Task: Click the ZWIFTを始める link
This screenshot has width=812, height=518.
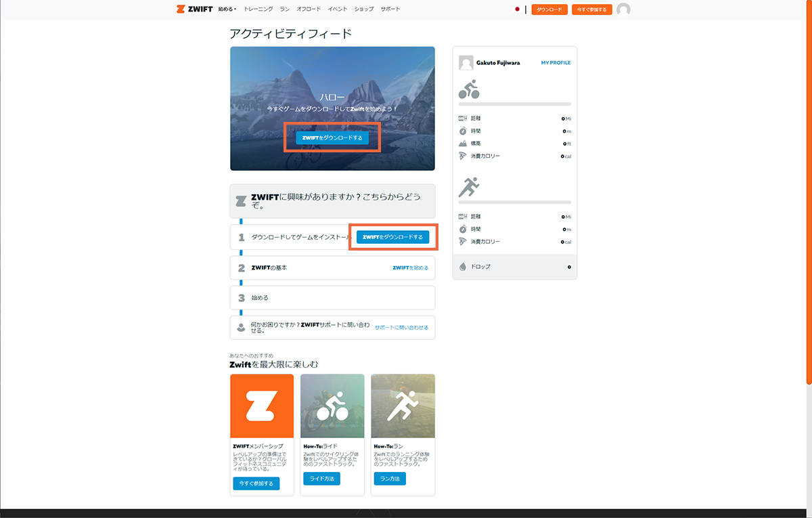Action: pos(410,267)
